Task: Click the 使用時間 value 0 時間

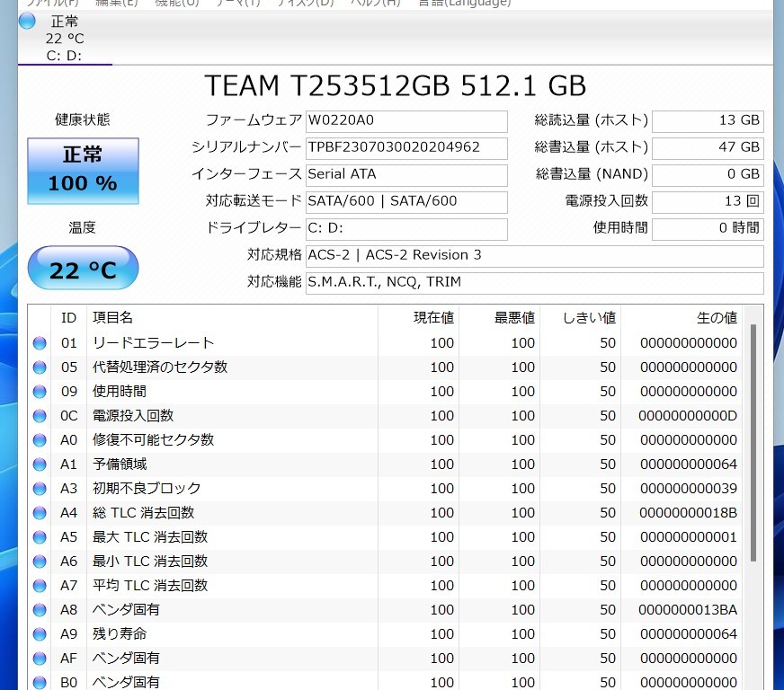Action: click(x=708, y=228)
